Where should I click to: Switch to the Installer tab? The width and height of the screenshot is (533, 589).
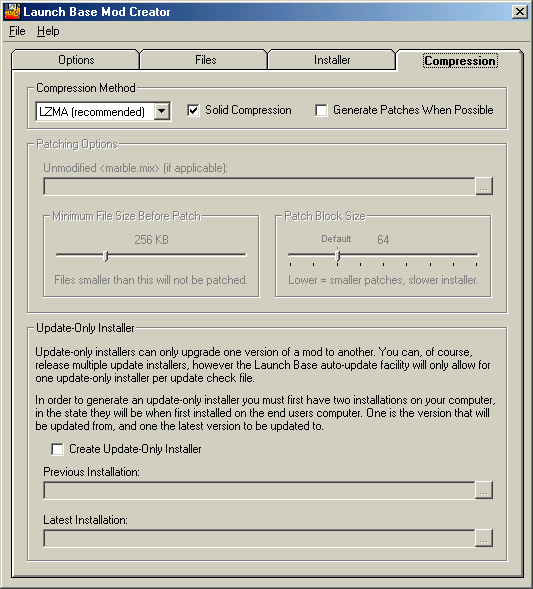coord(332,60)
